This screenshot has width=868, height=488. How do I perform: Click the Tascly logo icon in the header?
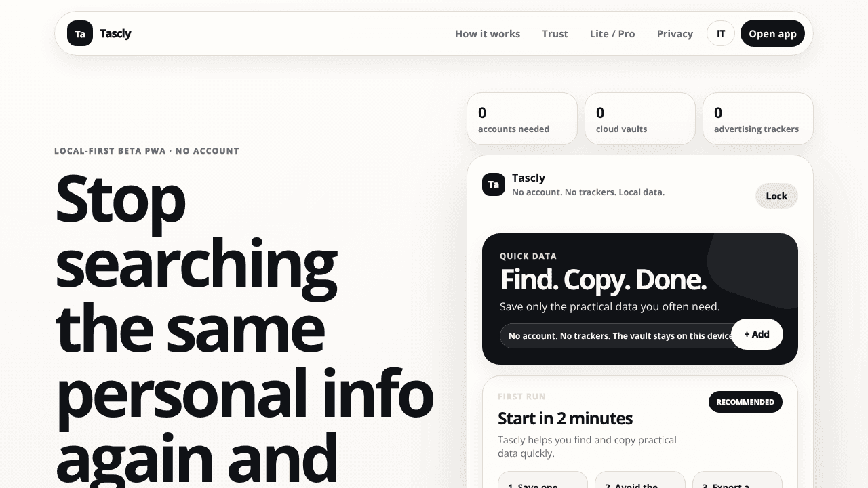[x=80, y=33]
